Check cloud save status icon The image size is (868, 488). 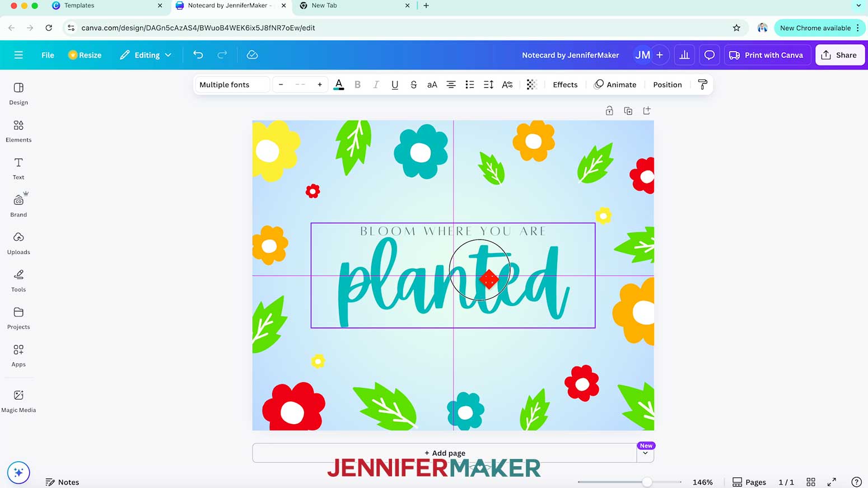[252, 55]
